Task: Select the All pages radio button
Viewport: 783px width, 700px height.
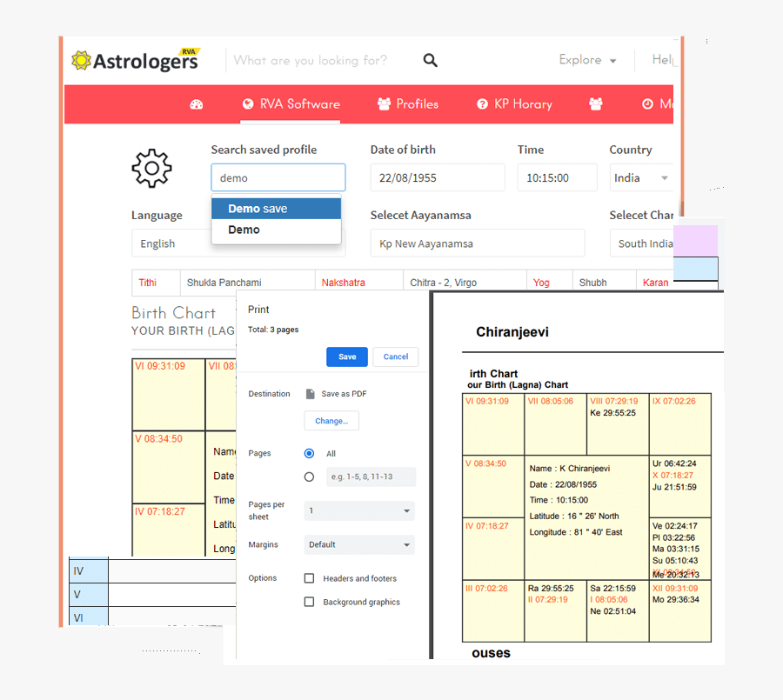Action: 309,454
